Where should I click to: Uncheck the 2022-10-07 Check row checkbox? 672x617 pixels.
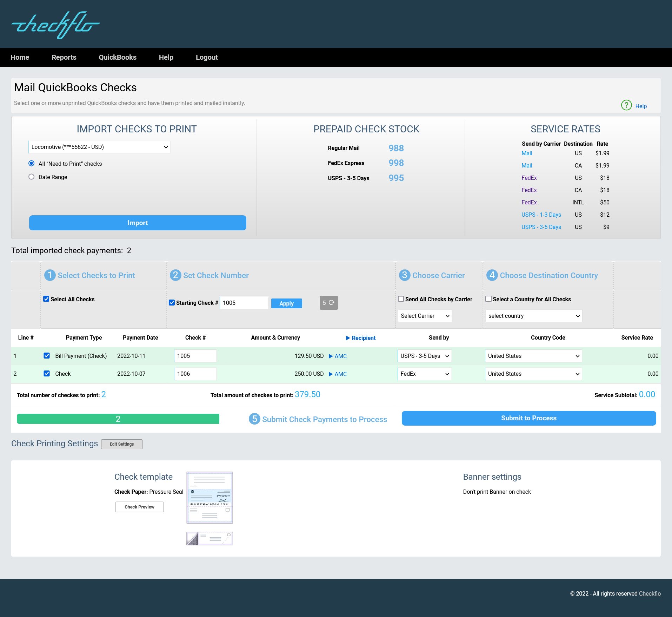pyautogui.click(x=47, y=373)
